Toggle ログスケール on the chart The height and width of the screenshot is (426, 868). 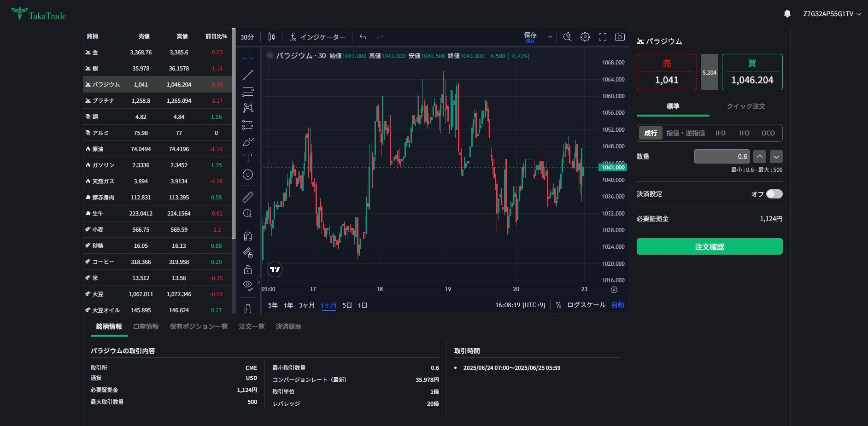click(586, 305)
